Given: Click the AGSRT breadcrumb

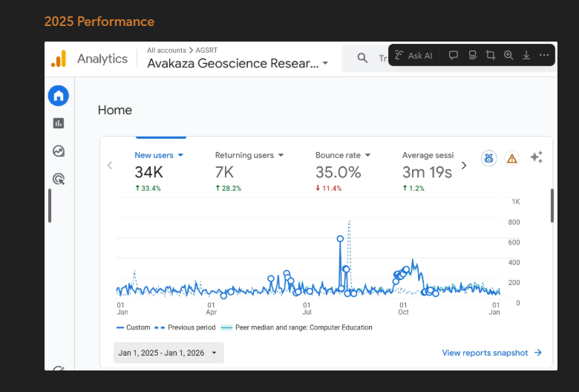Looking at the screenshot, I should pos(206,50).
